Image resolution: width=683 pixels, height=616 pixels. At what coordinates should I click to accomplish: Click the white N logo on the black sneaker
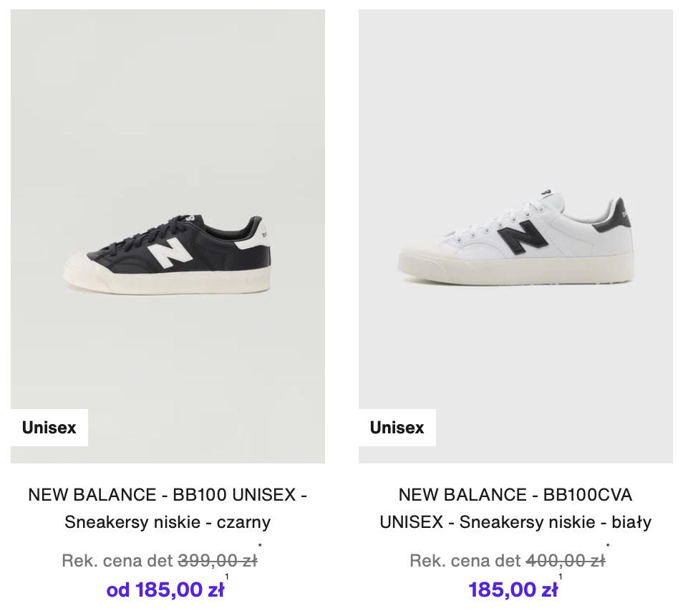pos(171,256)
